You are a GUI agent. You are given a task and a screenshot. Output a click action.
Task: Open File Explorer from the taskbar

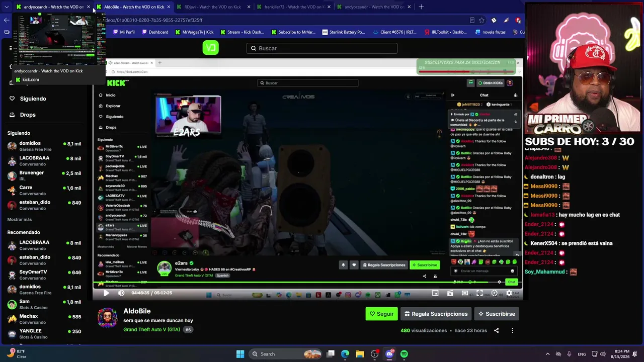360,354
